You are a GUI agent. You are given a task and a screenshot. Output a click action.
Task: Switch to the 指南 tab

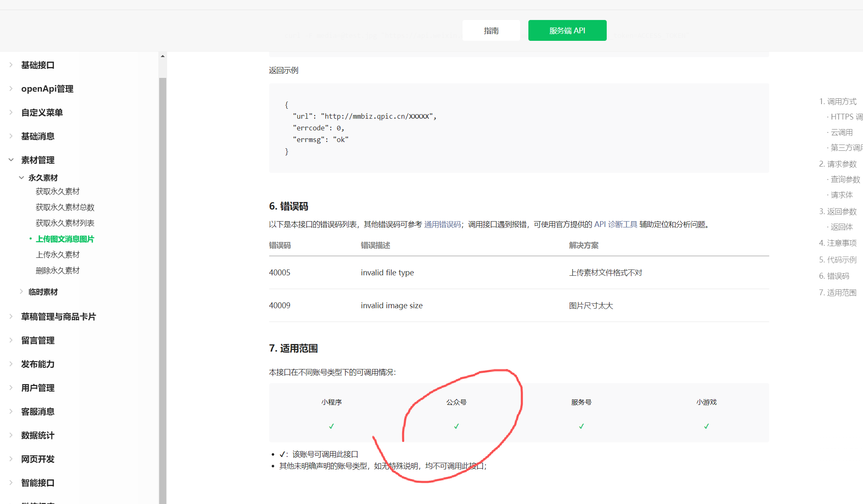(491, 30)
